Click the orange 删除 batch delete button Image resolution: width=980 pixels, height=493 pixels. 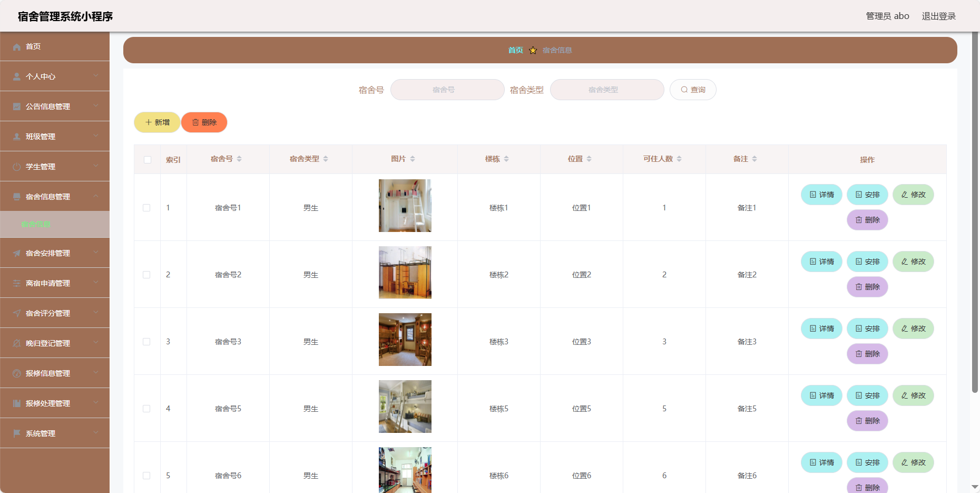tap(204, 122)
